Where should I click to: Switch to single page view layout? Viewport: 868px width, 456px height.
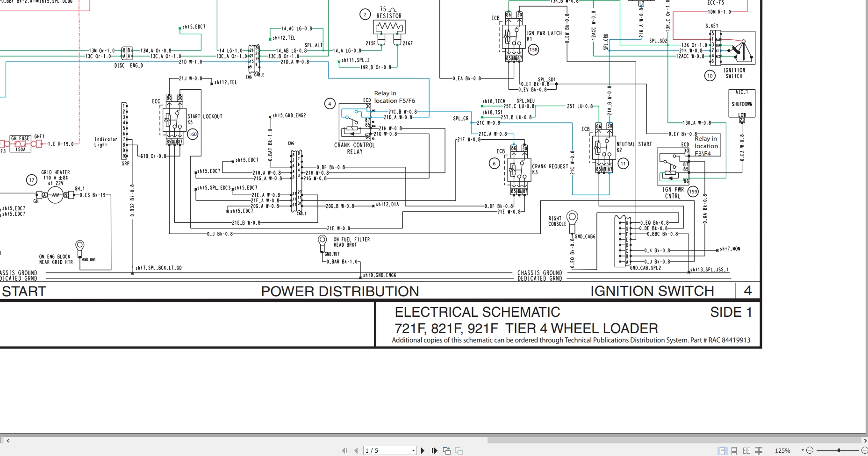point(723,451)
